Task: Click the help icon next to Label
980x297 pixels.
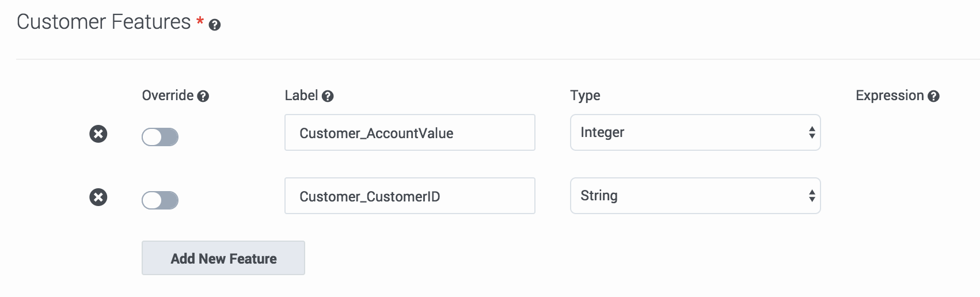Action: click(328, 96)
